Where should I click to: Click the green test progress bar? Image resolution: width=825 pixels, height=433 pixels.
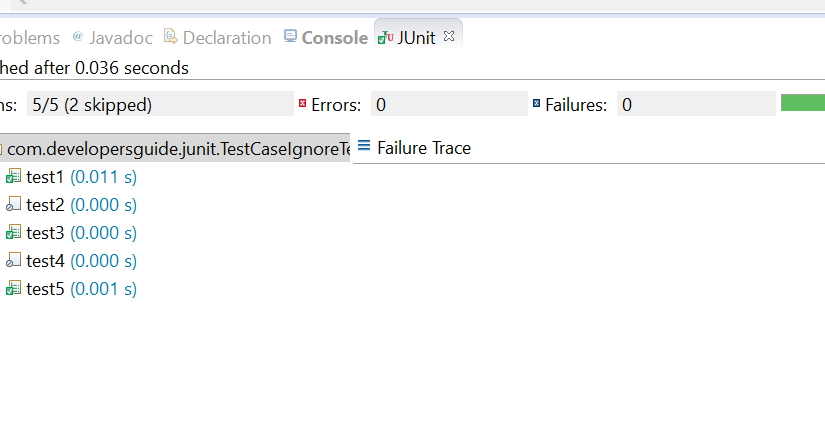pos(802,103)
